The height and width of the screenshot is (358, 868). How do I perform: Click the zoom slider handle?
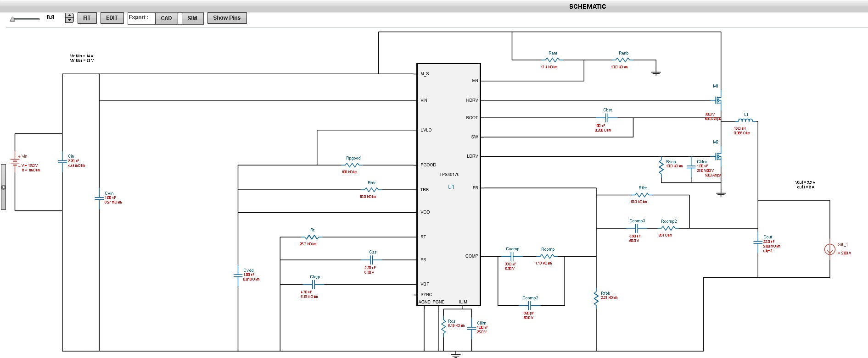tap(13, 19)
